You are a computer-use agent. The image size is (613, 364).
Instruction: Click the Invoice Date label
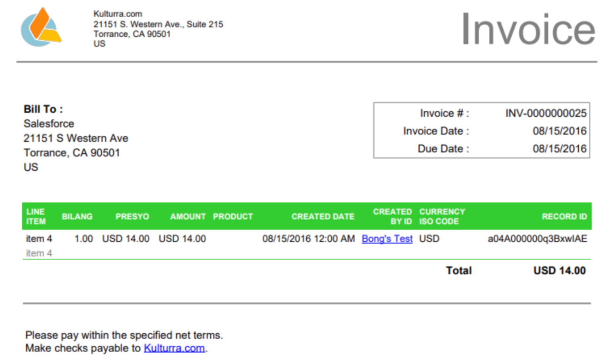coord(436,131)
